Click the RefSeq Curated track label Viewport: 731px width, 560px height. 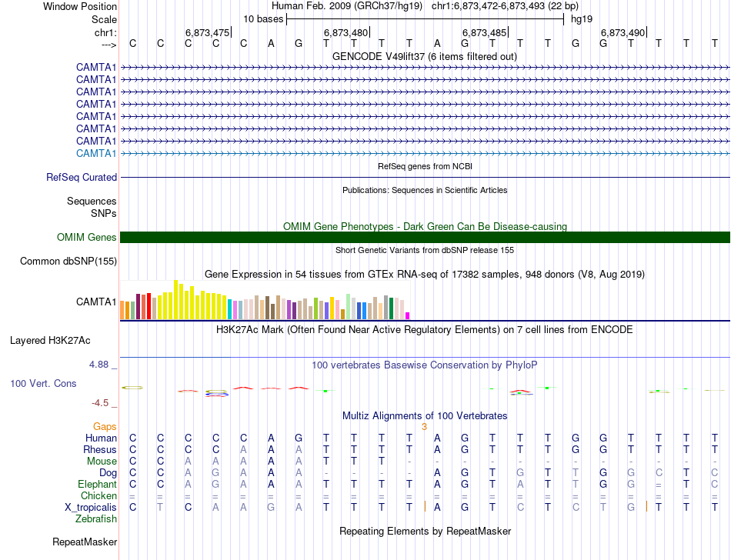click(82, 177)
